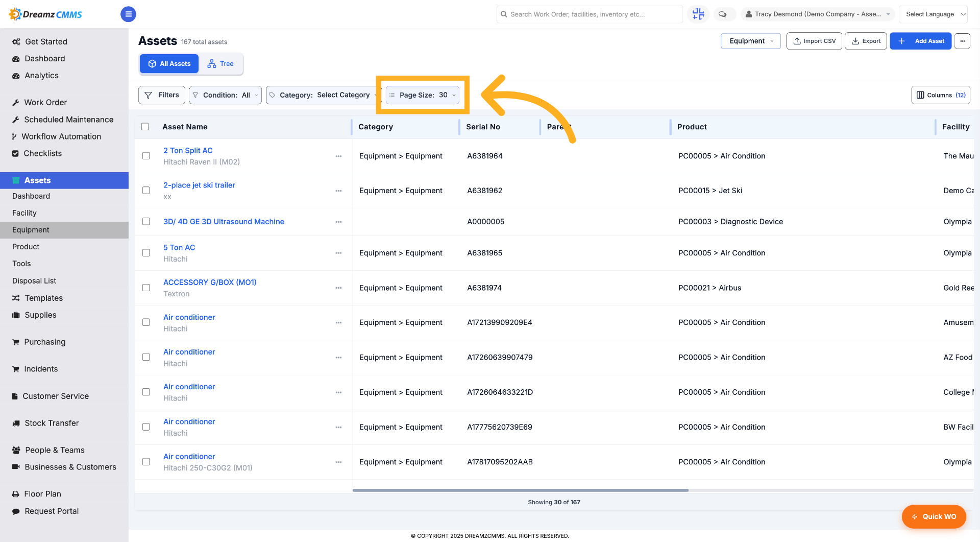Click the Businesses & Customers video icon
This screenshot has height=542, width=980.
tap(16, 467)
